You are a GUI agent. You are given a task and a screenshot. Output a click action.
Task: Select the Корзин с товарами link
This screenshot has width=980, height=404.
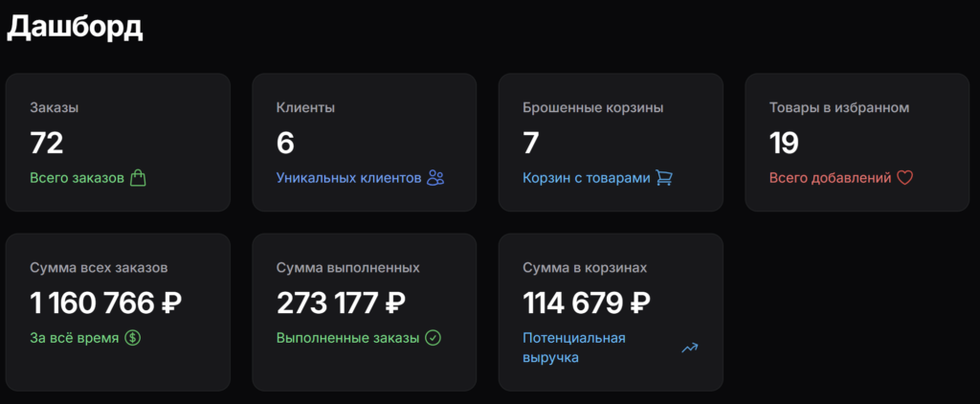[586, 178]
